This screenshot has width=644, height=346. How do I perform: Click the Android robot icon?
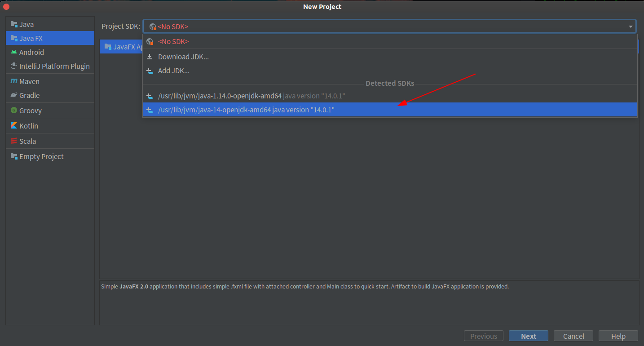[14, 52]
